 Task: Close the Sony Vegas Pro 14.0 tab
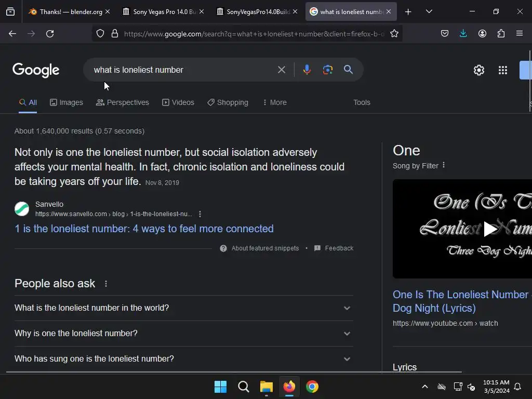202,11
